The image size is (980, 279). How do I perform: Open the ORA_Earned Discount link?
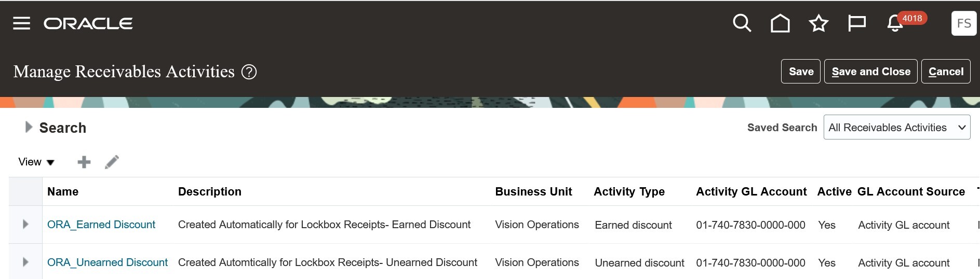[101, 225]
